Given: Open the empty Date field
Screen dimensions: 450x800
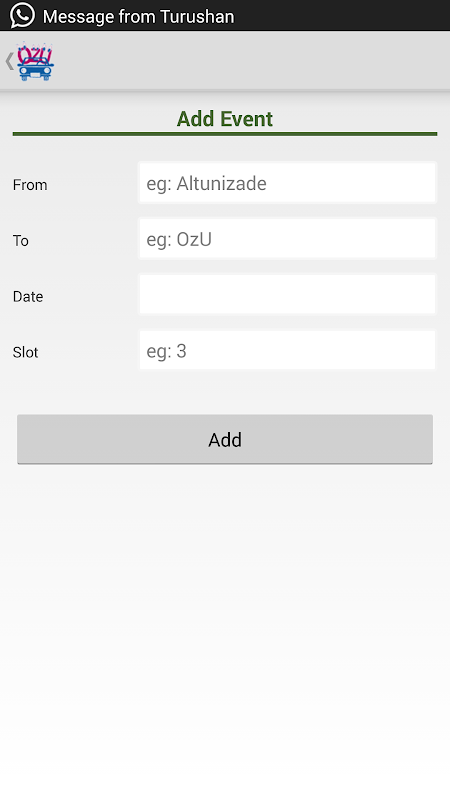Looking at the screenshot, I should (x=287, y=294).
